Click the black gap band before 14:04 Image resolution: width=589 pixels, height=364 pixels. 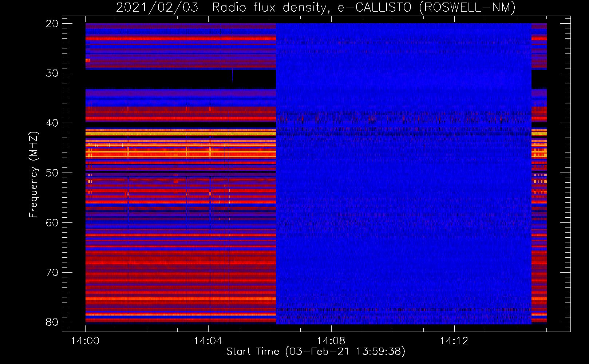pyautogui.click(x=157, y=79)
